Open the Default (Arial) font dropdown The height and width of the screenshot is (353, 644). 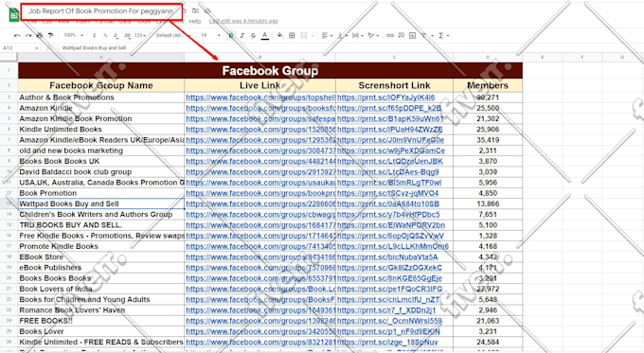[x=173, y=35]
